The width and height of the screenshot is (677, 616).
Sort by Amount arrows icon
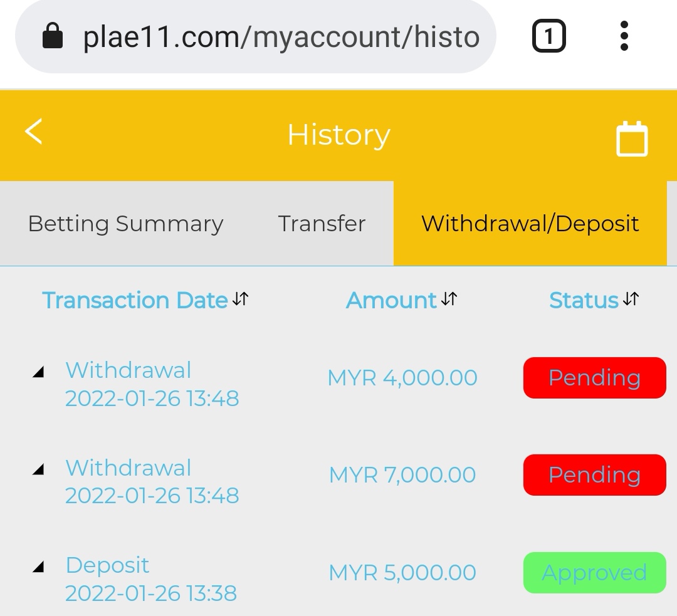(x=449, y=300)
